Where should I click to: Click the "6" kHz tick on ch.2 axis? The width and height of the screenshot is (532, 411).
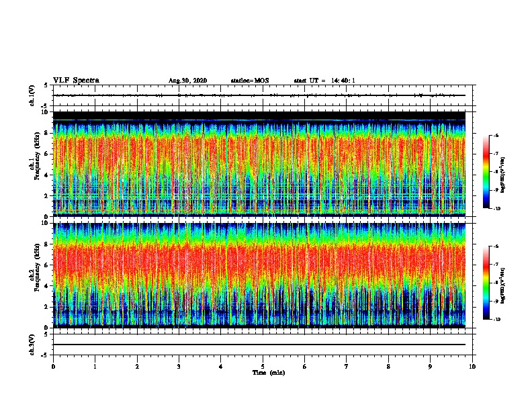(x=46, y=265)
